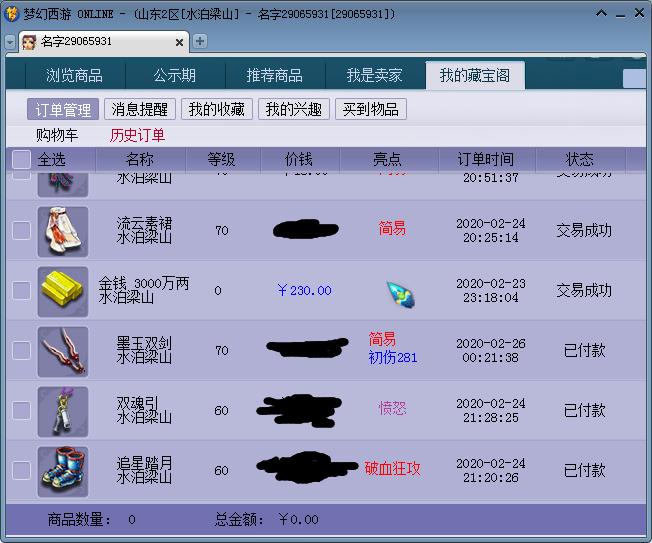Click the 流云素裙 item icon
652x543 pixels.
point(63,231)
